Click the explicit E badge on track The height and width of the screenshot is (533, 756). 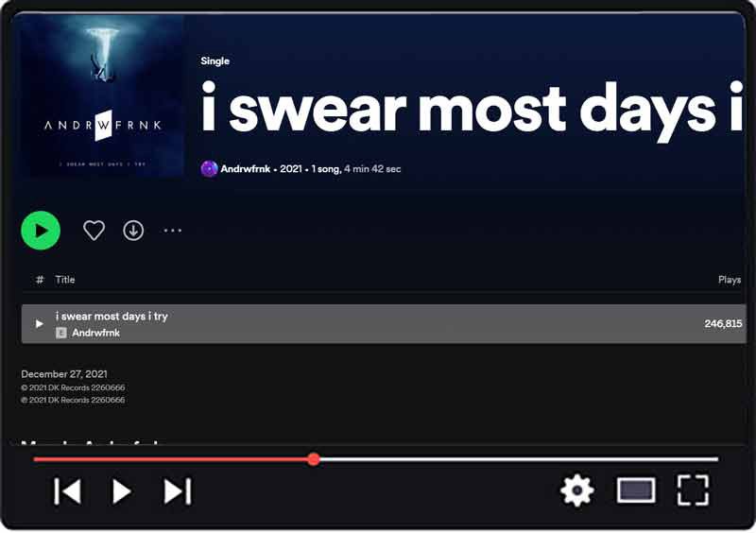coord(60,333)
